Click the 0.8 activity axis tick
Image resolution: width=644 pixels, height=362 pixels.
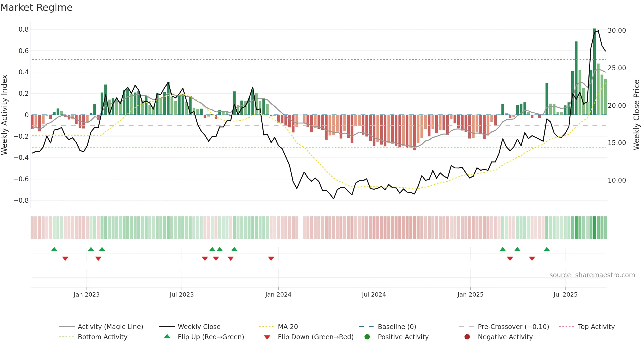point(24,29)
